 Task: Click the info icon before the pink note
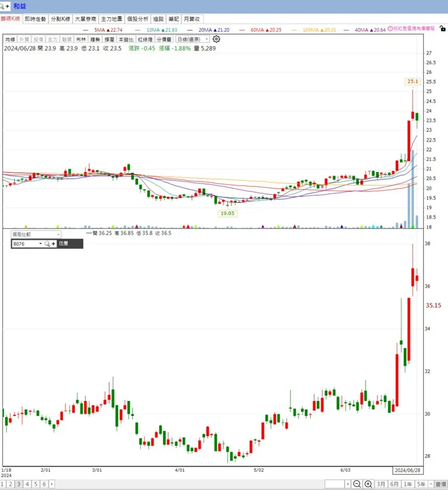[390, 28]
